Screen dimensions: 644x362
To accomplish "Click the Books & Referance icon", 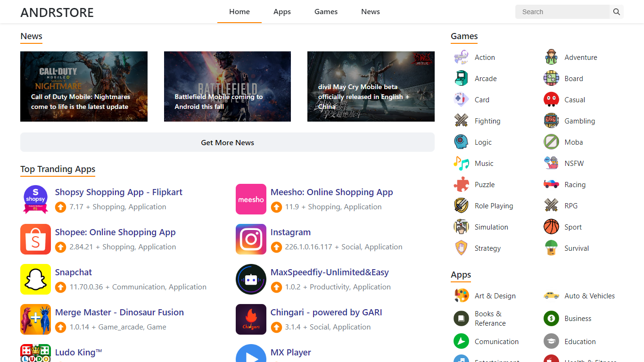I will (x=461, y=318).
